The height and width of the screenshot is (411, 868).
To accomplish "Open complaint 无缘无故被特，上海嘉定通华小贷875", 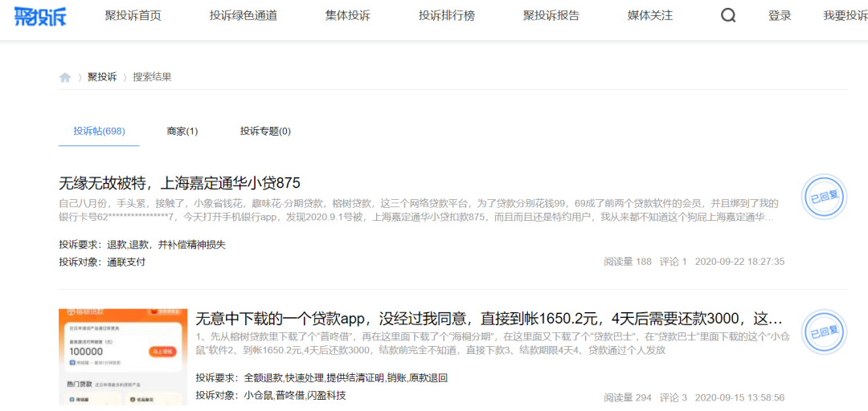I will click(x=179, y=182).
